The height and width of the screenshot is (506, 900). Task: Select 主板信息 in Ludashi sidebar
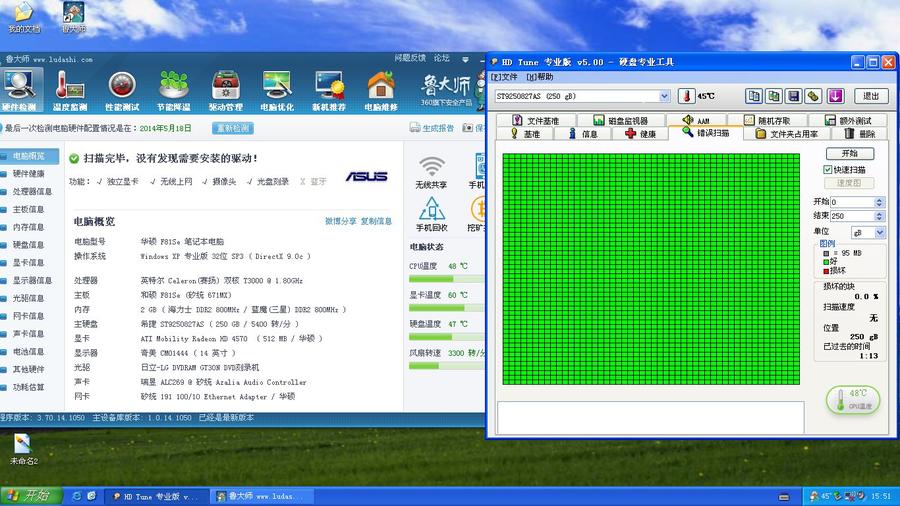[x=29, y=209]
